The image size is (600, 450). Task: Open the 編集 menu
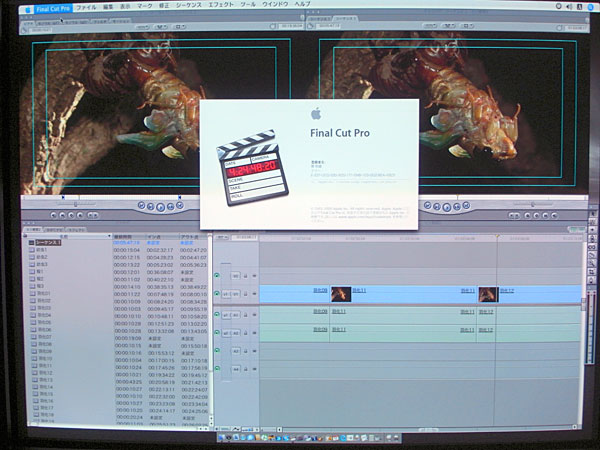click(x=108, y=7)
